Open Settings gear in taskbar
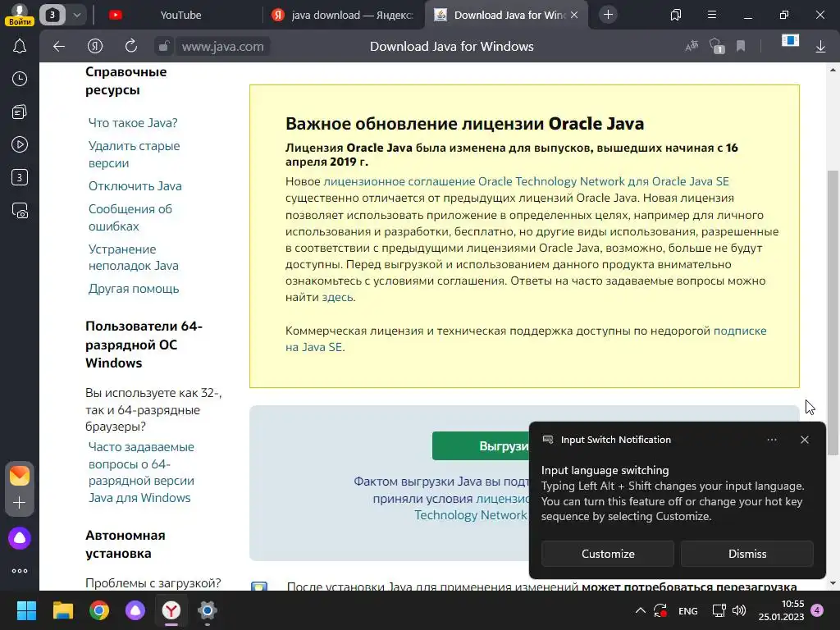 click(208, 610)
